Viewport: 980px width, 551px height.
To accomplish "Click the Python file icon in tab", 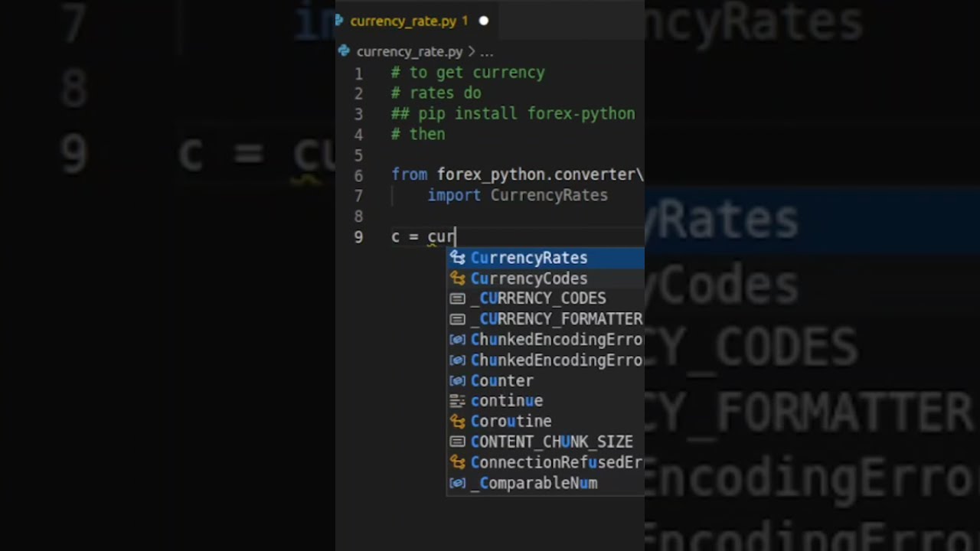I will [x=339, y=21].
